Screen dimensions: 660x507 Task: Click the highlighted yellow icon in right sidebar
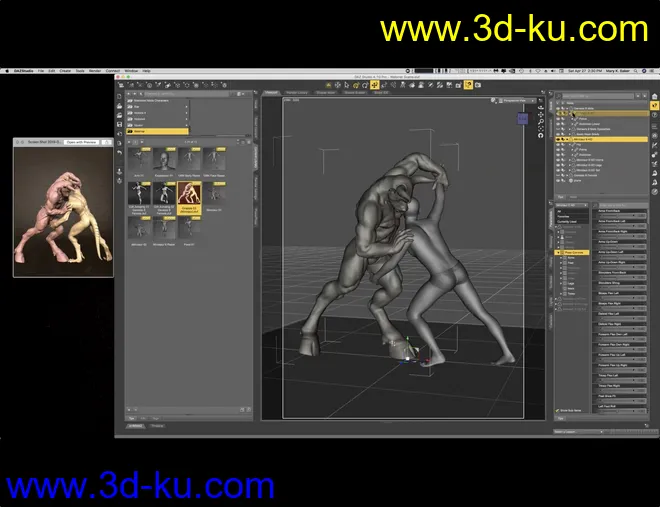653,104
